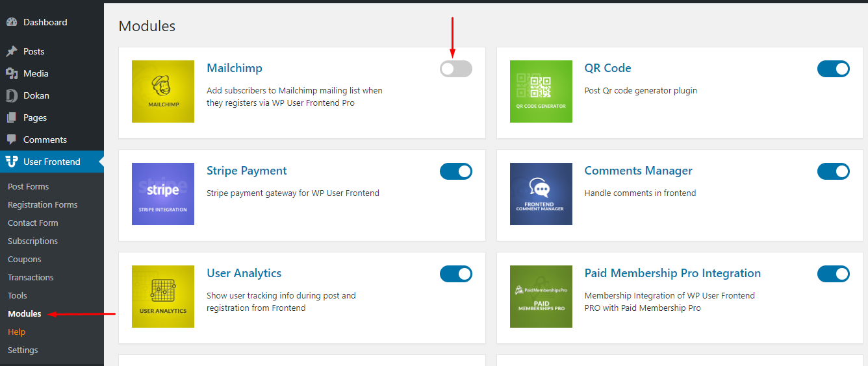Click the Comments Manager module title
This screenshot has width=868, height=366.
click(x=639, y=171)
